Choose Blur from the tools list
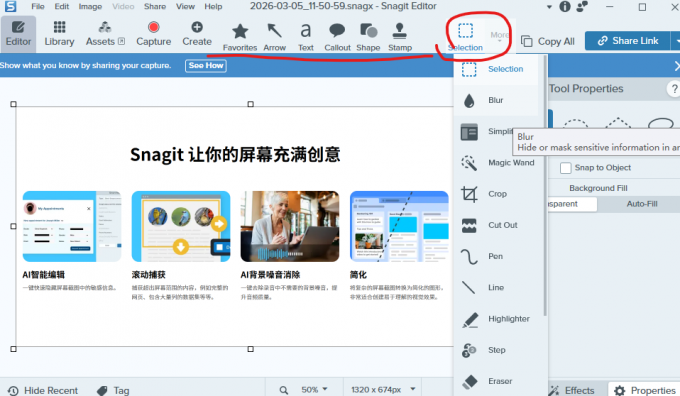Image resolution: width=680 pixels, height=396 pixels. tap(496, 100)
